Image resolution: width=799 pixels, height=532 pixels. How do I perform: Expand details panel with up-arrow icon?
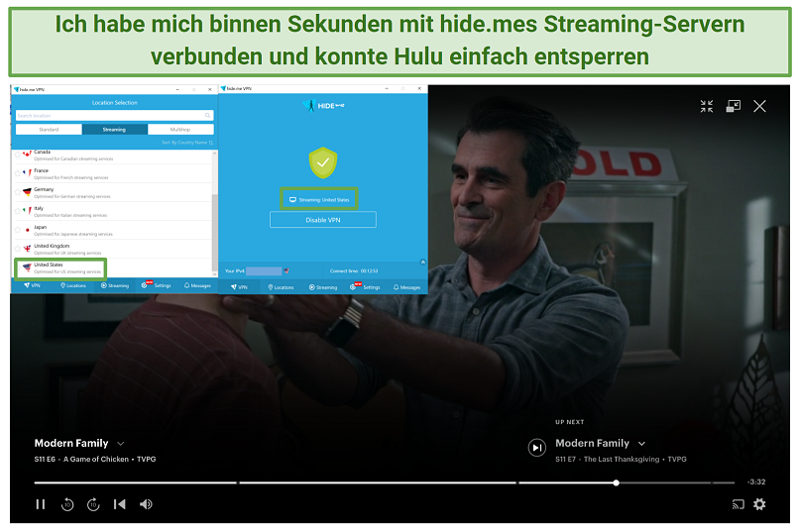click(422, 263)
